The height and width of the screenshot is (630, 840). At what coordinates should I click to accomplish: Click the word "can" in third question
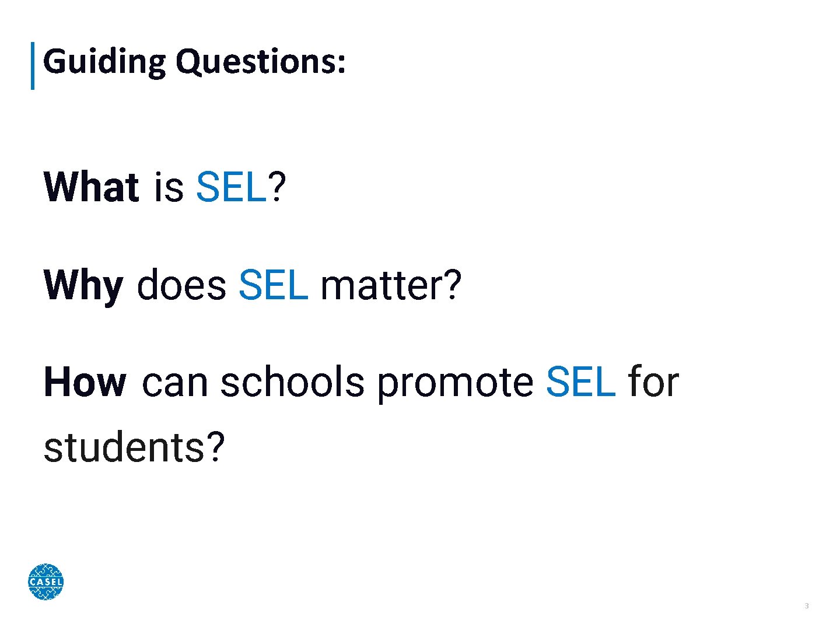click(174, 383)
